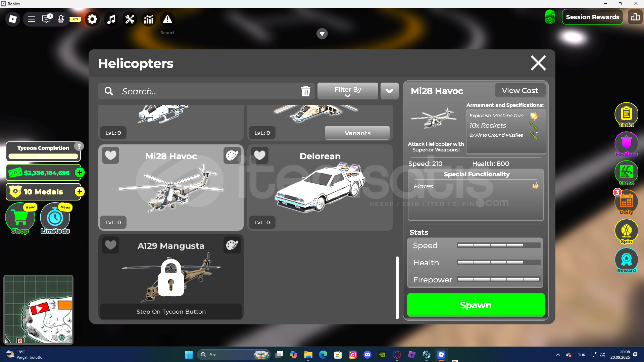Open Variants for the camo helicopter
The width and height of the screenshot is (644, 362).
(357, 133)
